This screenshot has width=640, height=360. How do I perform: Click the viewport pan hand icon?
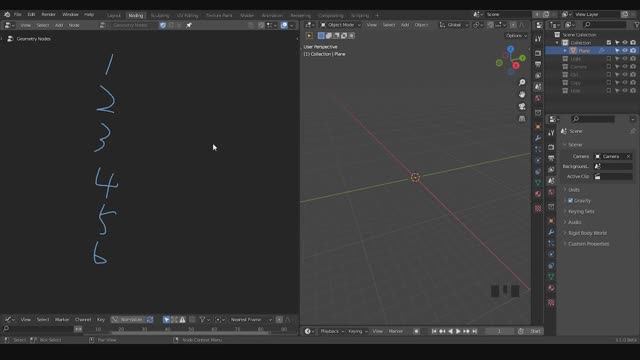(522, 94)
